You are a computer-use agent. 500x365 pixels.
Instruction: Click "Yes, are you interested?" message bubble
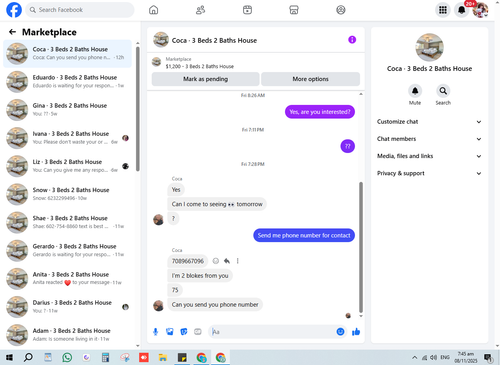click(x=320, y=112)
